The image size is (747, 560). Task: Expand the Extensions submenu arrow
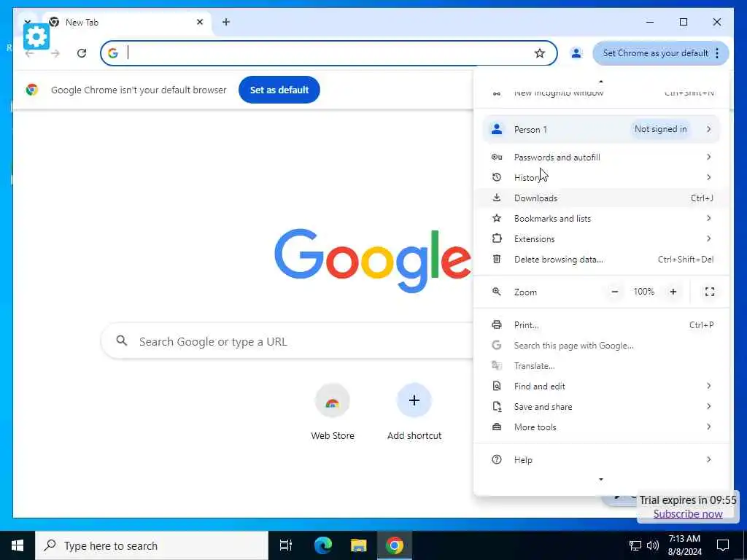709,238
